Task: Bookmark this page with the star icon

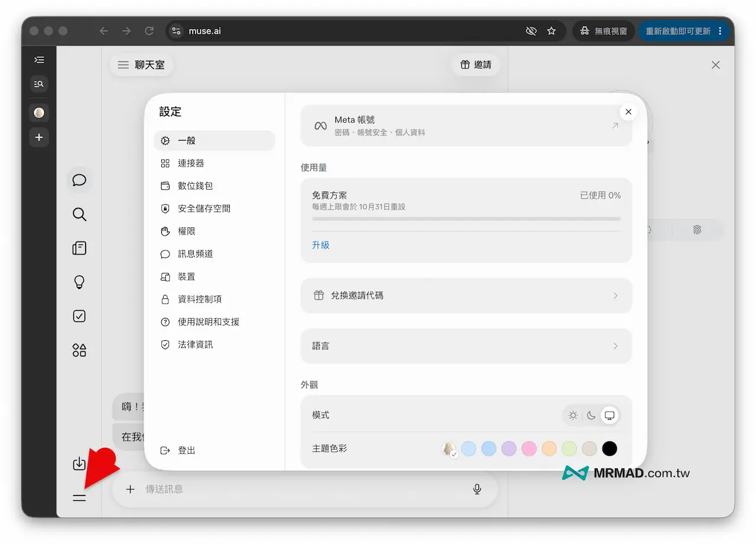Action: coord(552,31)
